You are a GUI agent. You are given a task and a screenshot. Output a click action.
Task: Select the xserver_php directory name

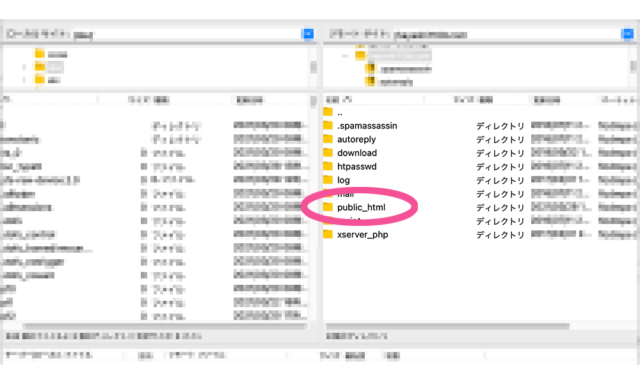coord(362,235)
